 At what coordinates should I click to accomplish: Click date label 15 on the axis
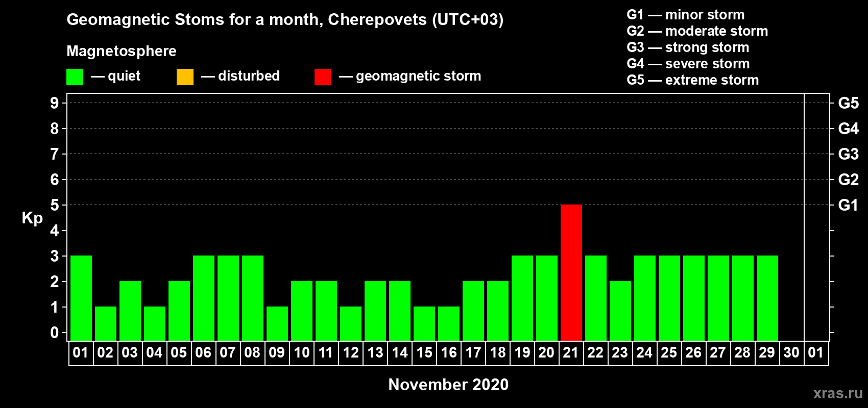tap(424, 353)
